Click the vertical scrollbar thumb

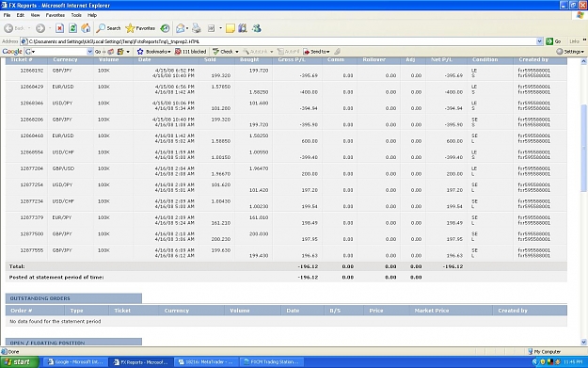coord(583,148)
